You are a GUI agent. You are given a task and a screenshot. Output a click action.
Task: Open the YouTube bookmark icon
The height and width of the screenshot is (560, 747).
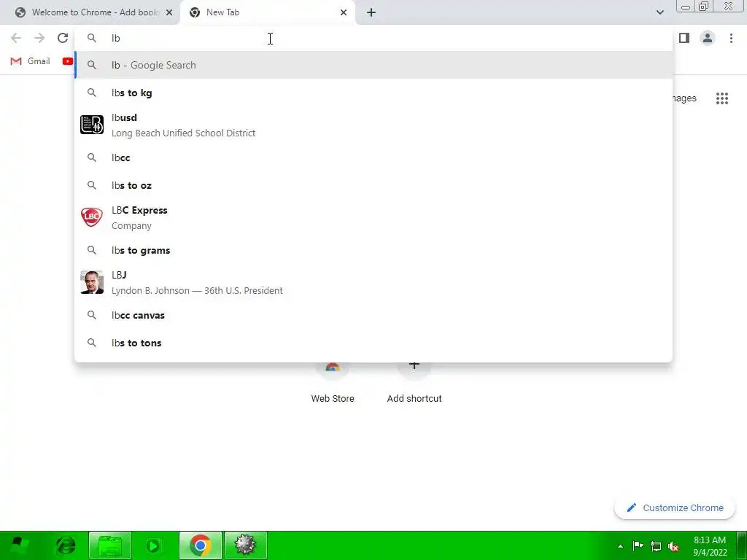pyautogui.click(x=68, y=61)
